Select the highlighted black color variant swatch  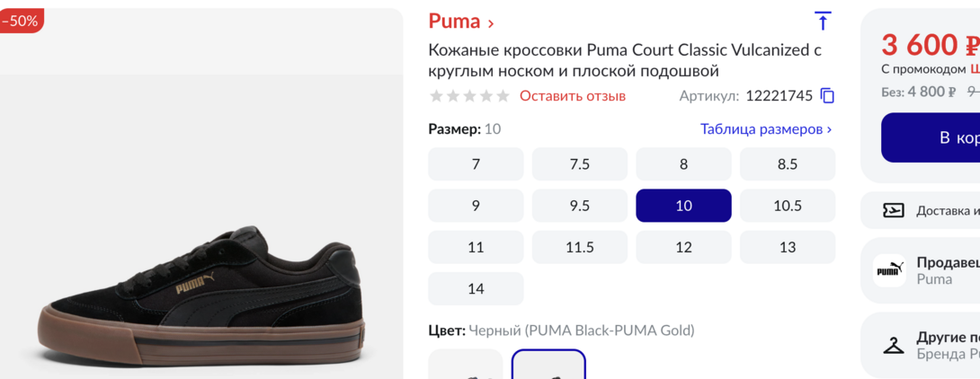pyautogui.click(x=548, y=366)
